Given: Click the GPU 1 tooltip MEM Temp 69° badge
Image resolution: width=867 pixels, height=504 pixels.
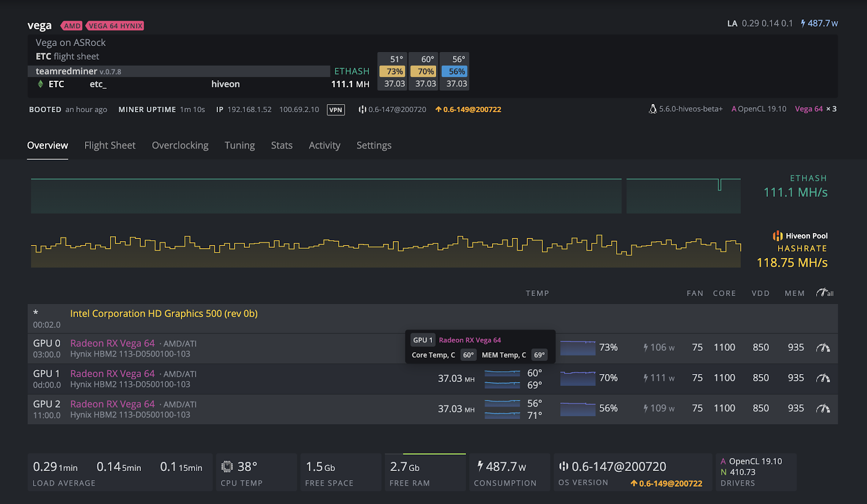Looking at the screenshot, I should pyautogui.click(x=539, y=355).
